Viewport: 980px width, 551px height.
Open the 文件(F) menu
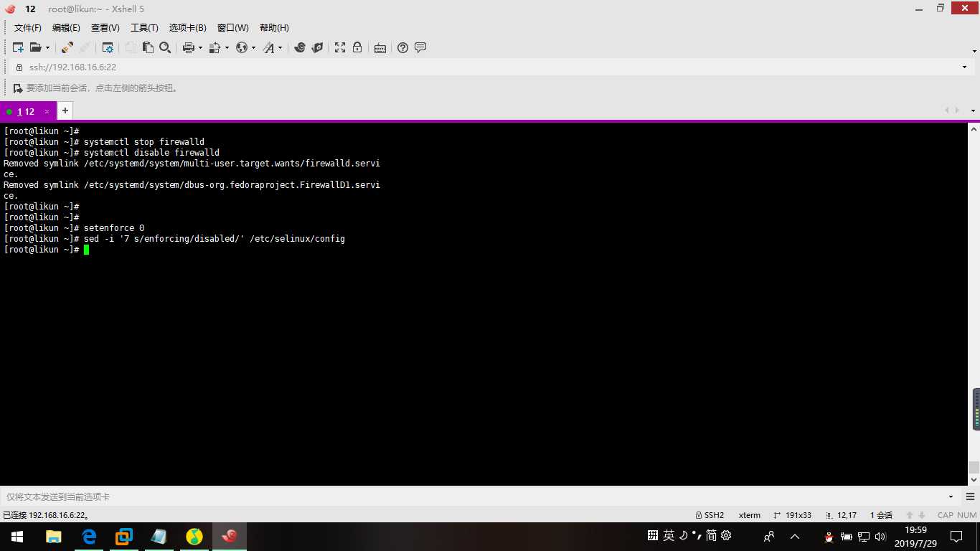[28, 27]
